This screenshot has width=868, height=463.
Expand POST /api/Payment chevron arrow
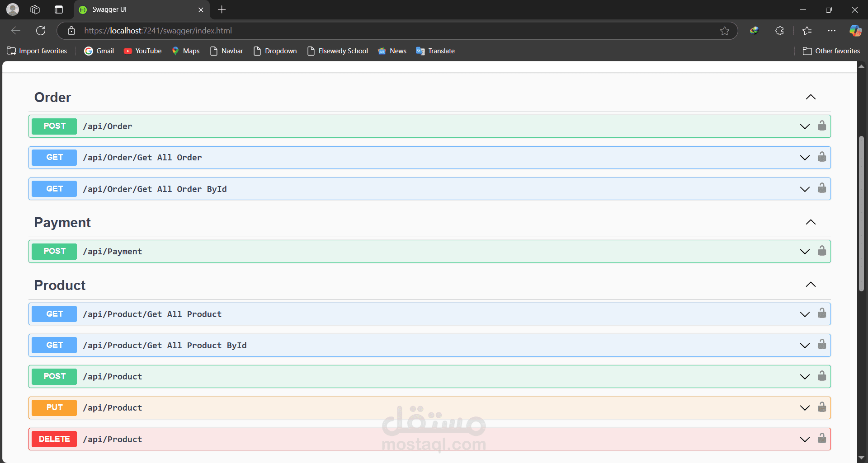(x=805, y=252)
